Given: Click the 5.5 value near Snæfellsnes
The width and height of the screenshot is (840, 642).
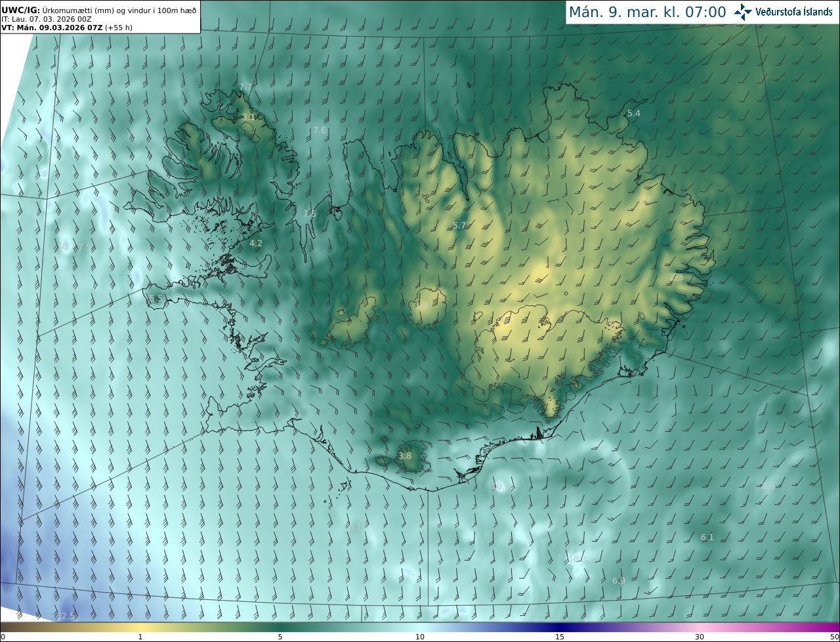Looking at the screenshot, I should coord(156,299).
